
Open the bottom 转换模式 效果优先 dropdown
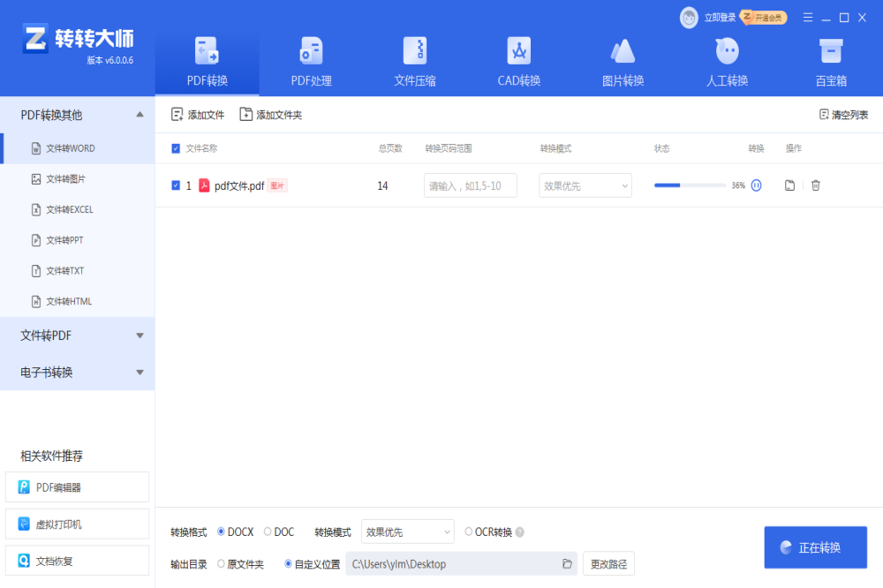pos(410,531)
